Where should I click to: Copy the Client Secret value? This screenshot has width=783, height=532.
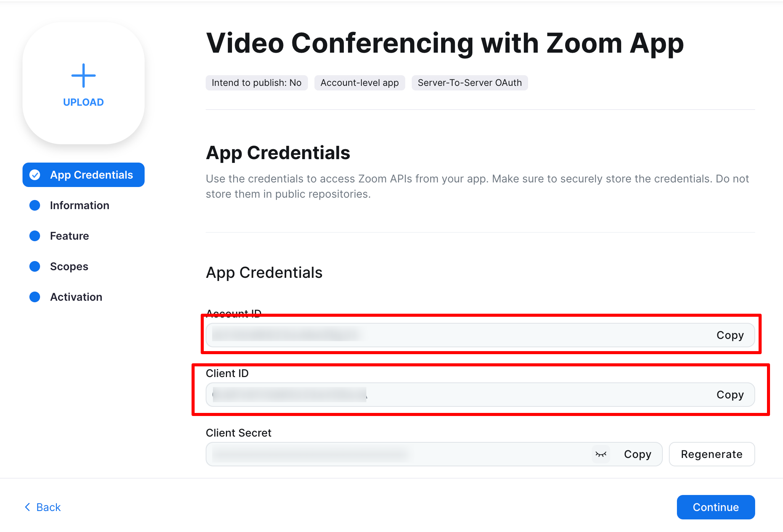coord(637,454)
